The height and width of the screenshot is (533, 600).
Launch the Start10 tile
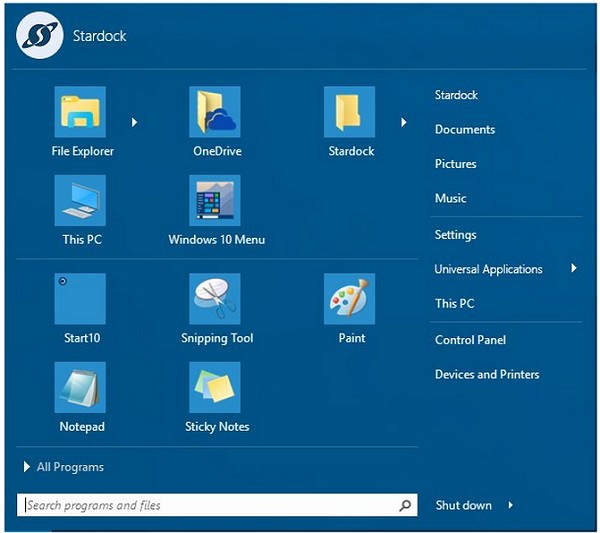click(x=80, y=299)
